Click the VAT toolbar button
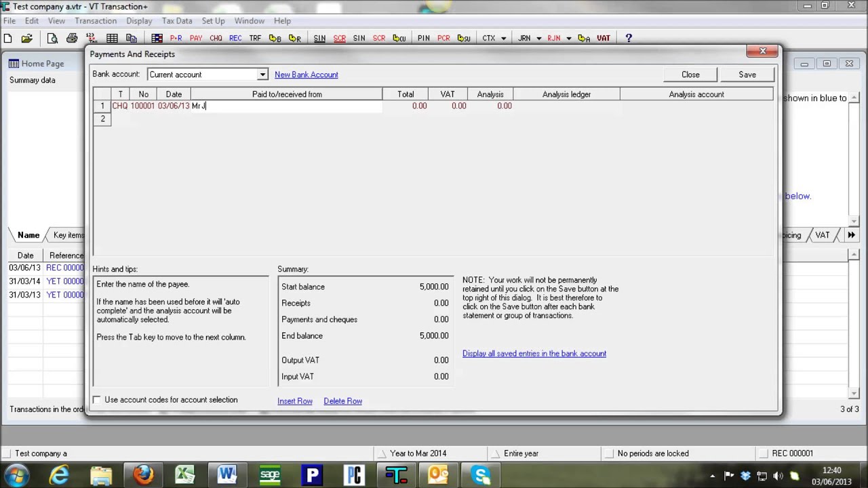868x488 pixels. [x=603, y=39]
